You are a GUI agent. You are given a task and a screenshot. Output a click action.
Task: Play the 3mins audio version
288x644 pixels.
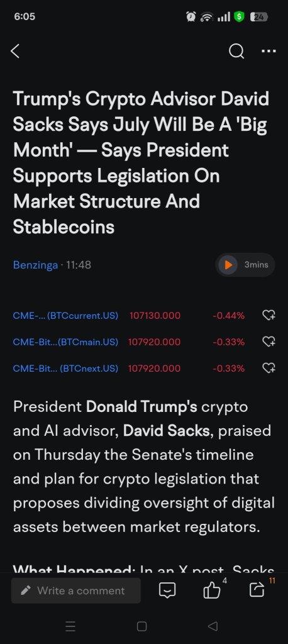245,265
